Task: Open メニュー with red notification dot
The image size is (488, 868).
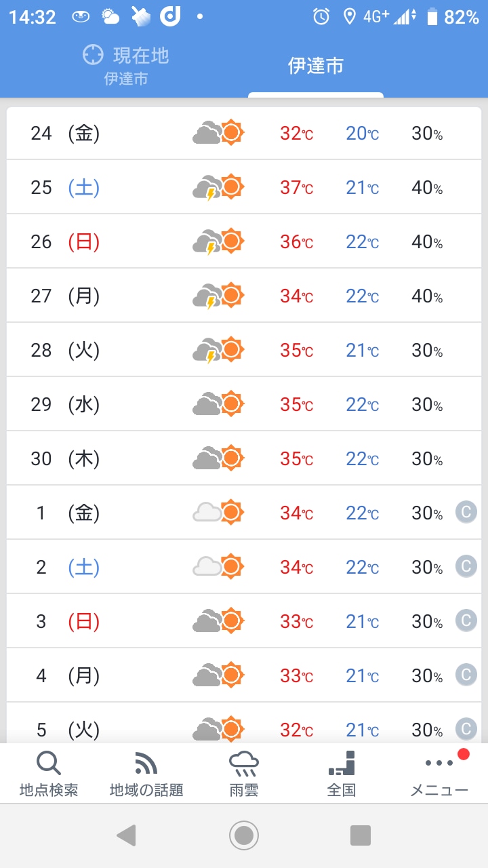Action: [439, 773]
